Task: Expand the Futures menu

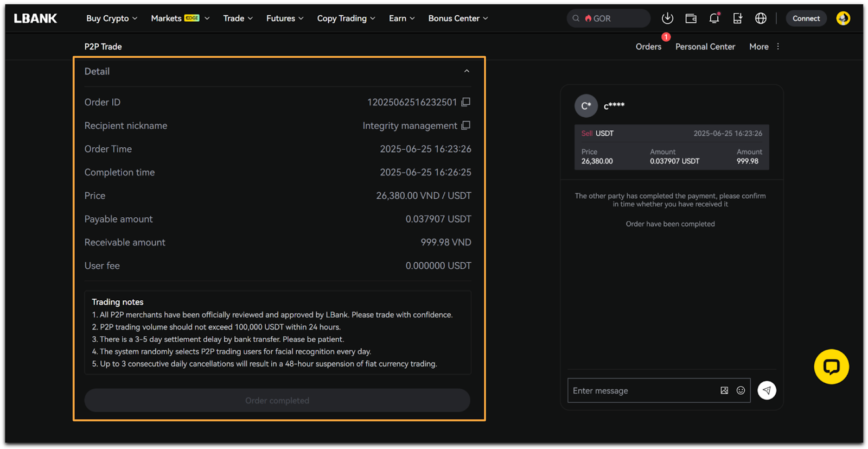Action: (285, 18)
